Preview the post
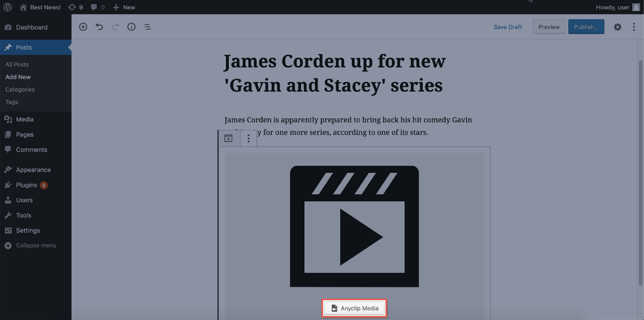 coord(549,27)
